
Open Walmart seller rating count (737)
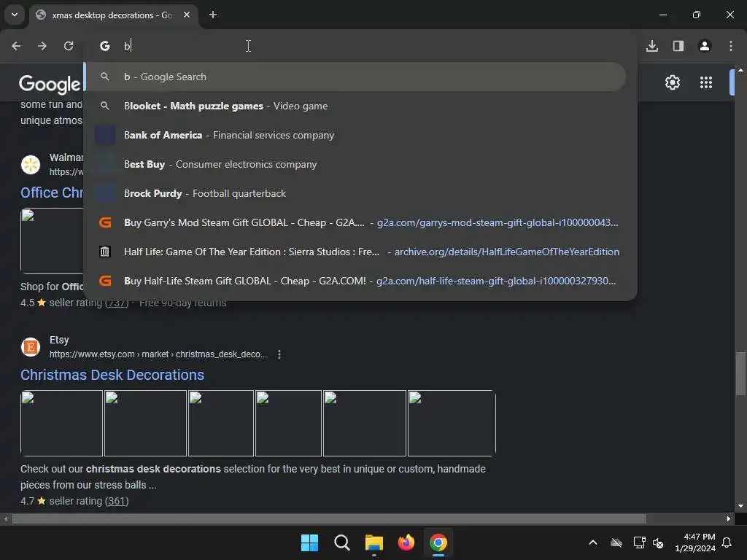[117, 303]
